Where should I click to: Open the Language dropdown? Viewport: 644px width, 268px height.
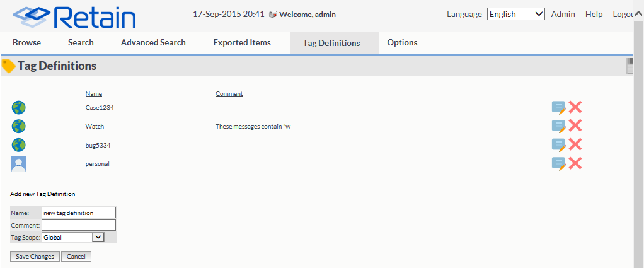[515, 14]
